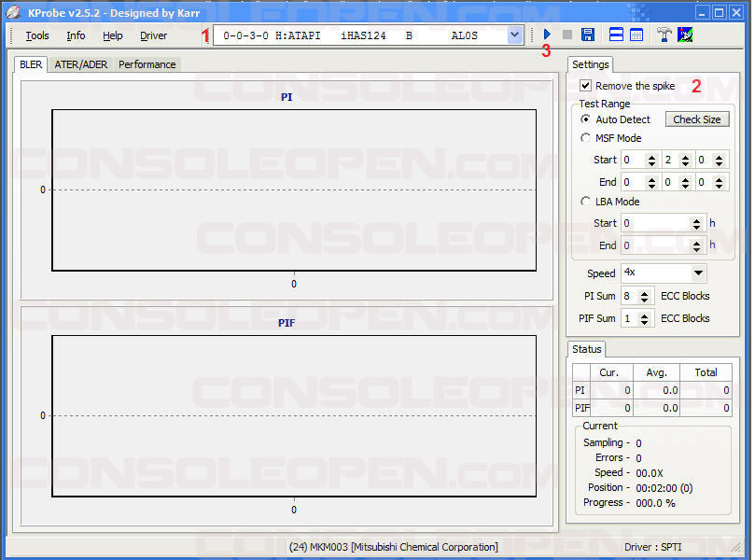Click the spinner arrows of MSF End frames
755x560 pixels.
click(719, 183)
